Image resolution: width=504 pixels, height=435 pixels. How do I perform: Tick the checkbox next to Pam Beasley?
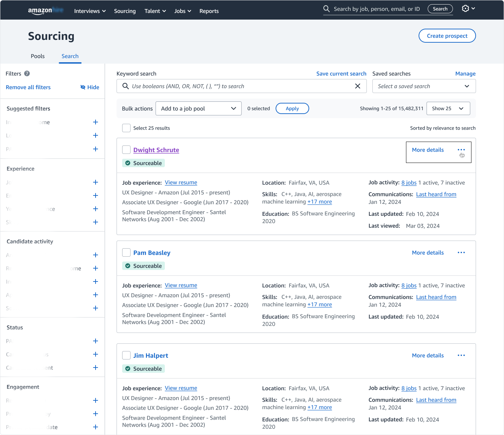(x=126, y=252)
